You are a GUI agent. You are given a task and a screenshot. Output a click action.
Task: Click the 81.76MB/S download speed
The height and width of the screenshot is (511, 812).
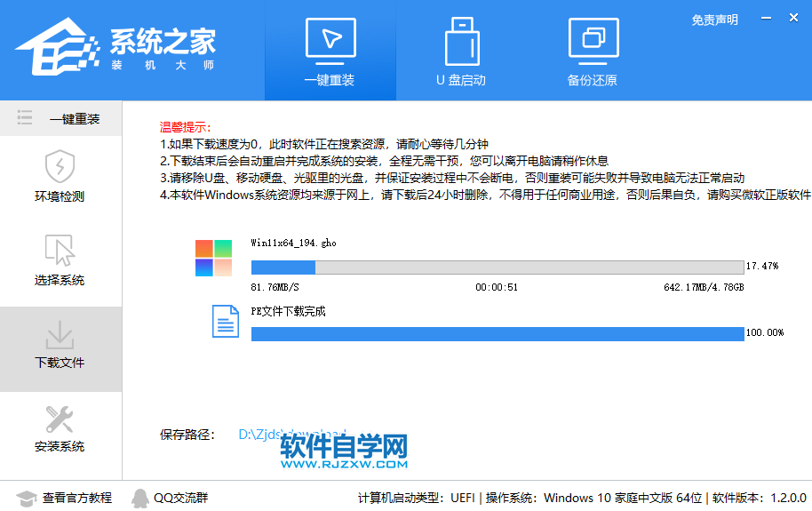click(x=275, y=287)
